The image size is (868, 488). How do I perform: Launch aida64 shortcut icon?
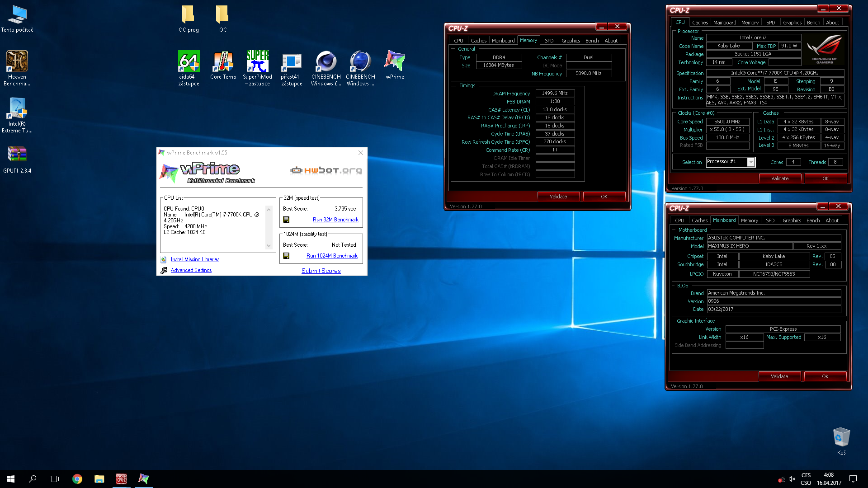(x=189, y=68)
